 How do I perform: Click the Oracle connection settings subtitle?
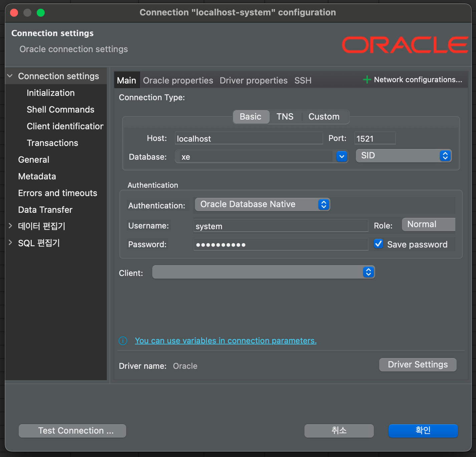tap(74, 49)
